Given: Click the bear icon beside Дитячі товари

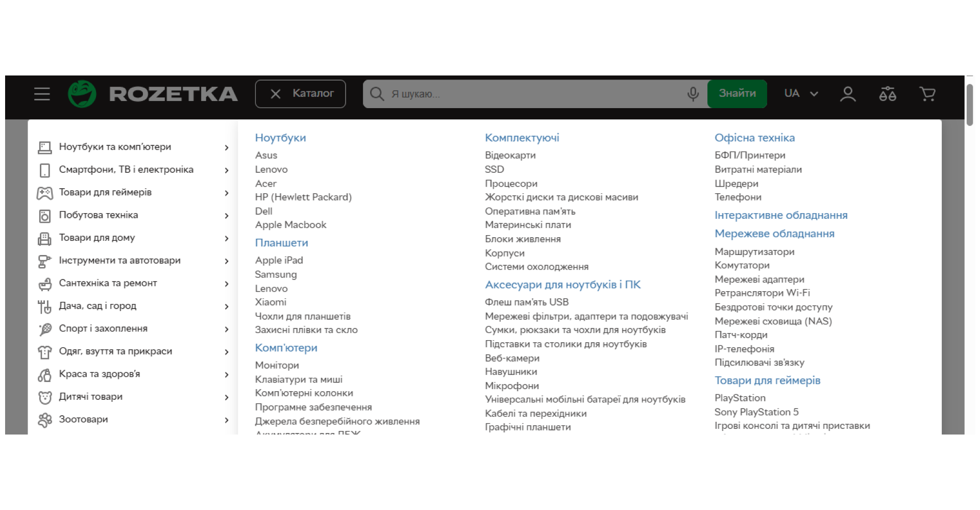Looking at the screenshot, I should pyautogui.click(x=45, y=397).
